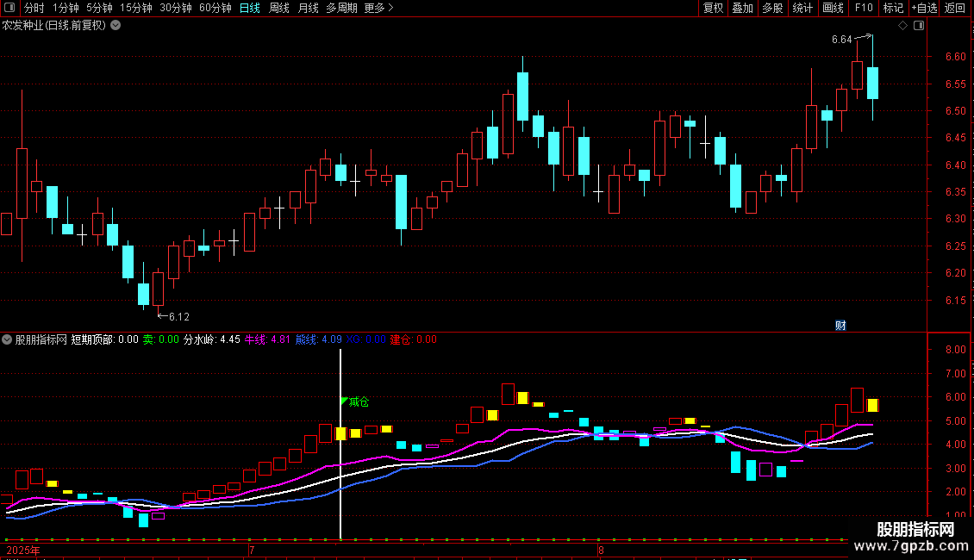The image size is (974, 560).
Task: Open dropdown next to 农发种业 chart title
Action: point(116,26)
